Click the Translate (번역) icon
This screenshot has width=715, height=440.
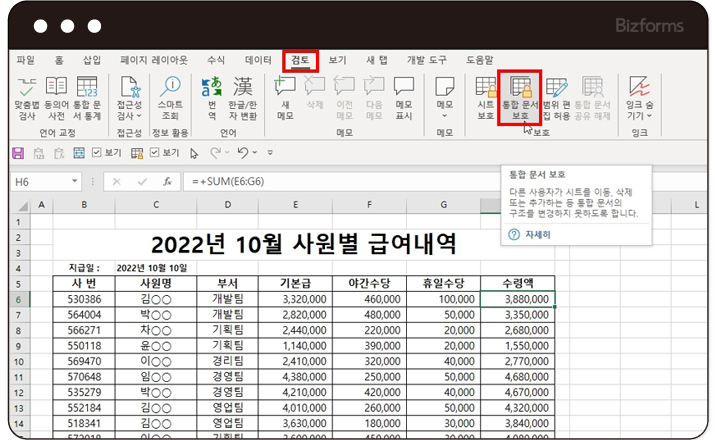point(212,97)
